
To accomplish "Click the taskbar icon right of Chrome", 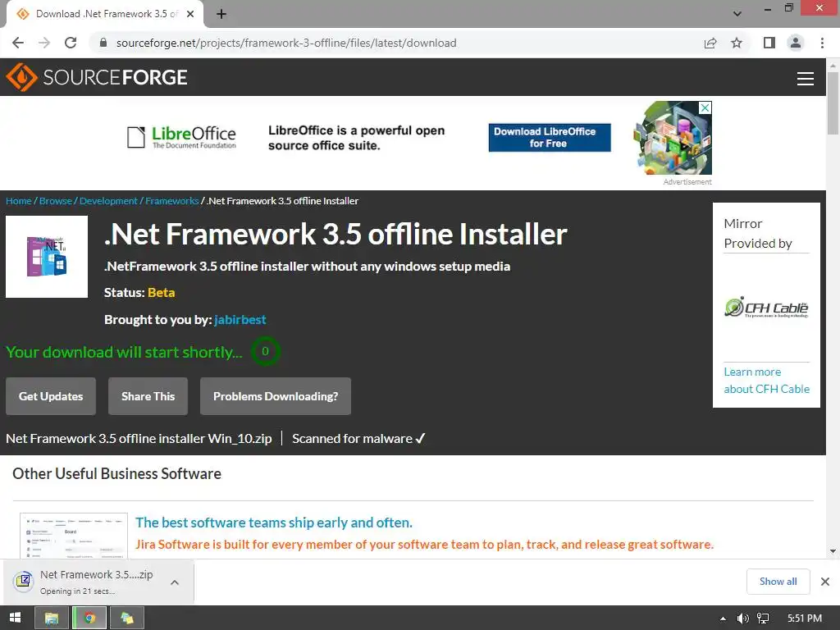I will (x=127, y=619).
